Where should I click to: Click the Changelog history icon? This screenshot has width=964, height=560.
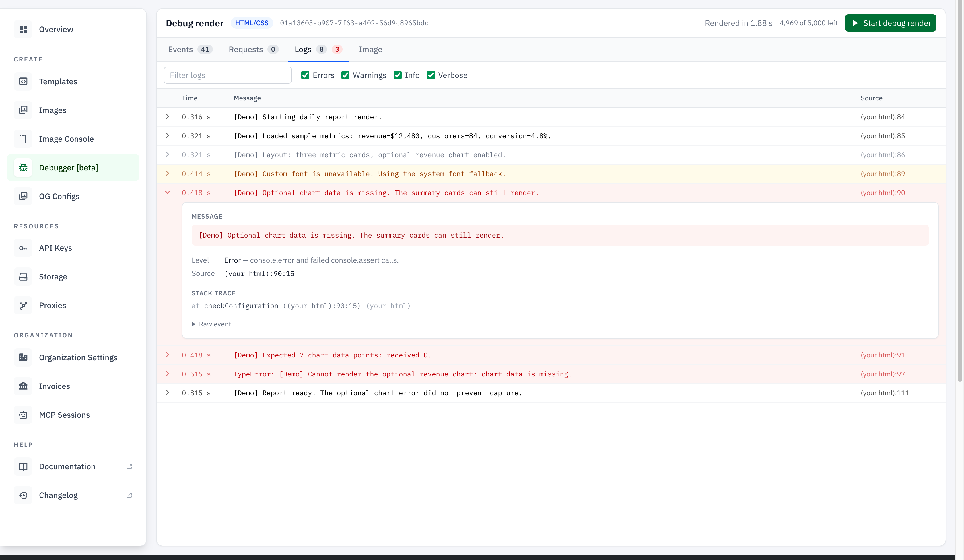coord(23,495)
